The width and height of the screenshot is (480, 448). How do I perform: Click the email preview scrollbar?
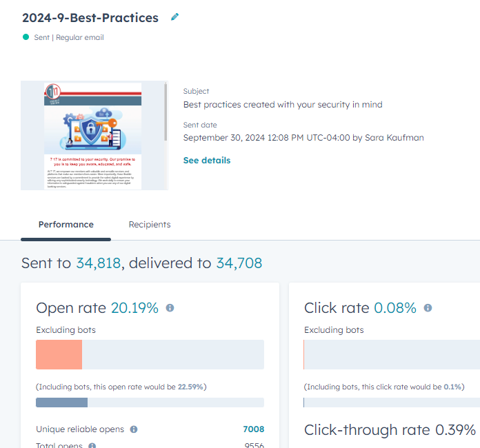(x=166, y=112)
